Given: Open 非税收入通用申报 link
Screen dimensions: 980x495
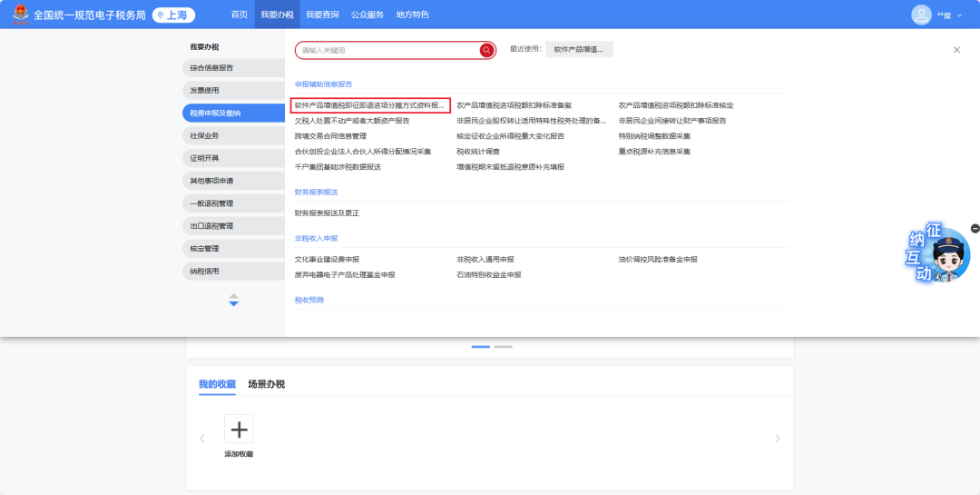Looking at the screenshot, I should pyautogui.click(x=485, y=259).
